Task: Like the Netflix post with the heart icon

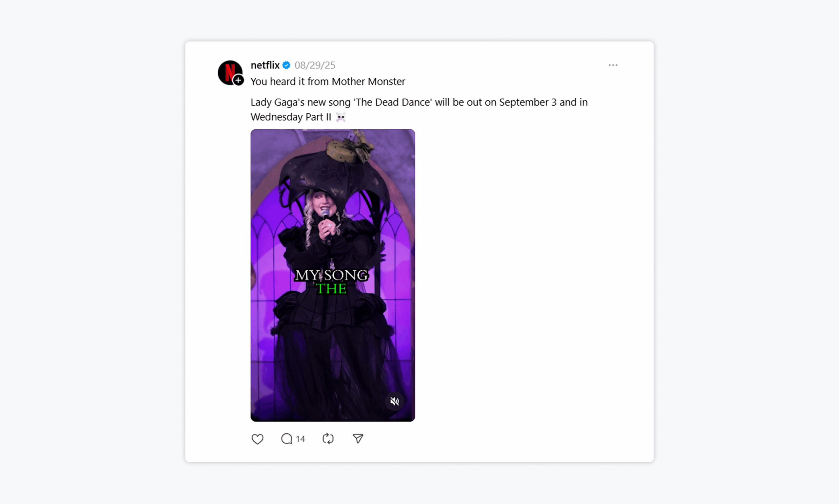Action: (257, 439)
